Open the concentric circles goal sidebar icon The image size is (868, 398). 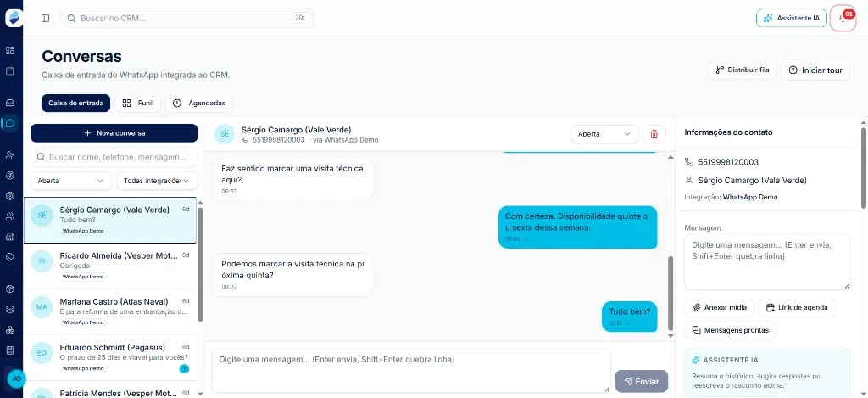9,196
